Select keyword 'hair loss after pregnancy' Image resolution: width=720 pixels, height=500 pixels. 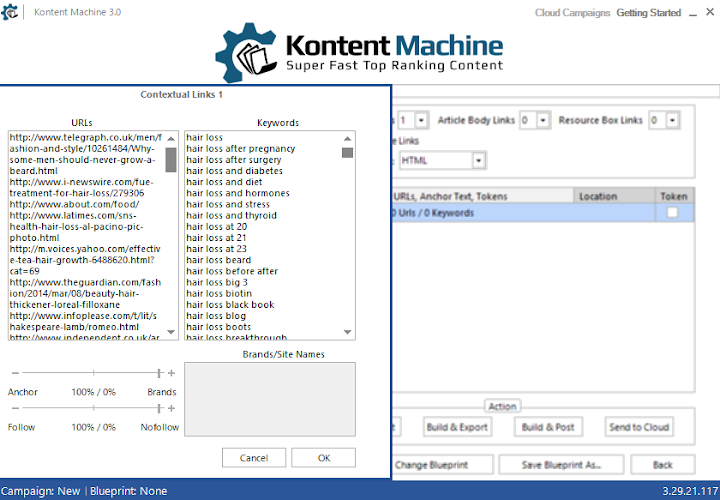click(x=241, y=149)
